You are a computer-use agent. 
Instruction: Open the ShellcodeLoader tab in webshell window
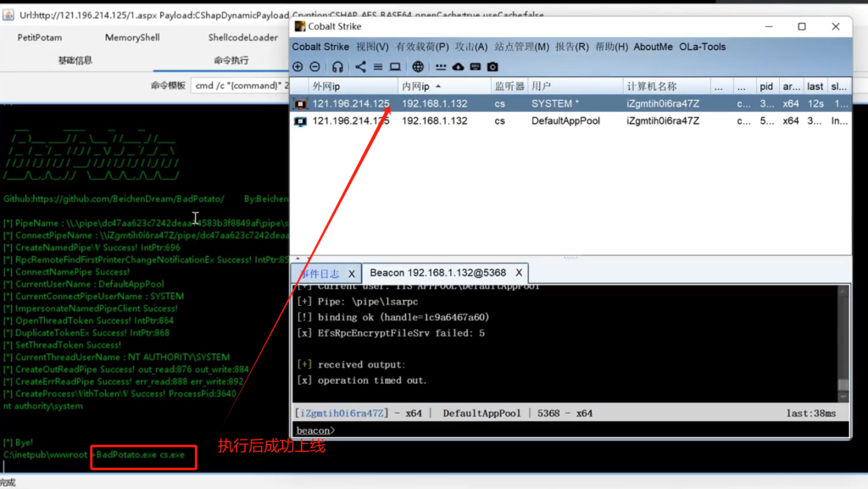point(243,37)
